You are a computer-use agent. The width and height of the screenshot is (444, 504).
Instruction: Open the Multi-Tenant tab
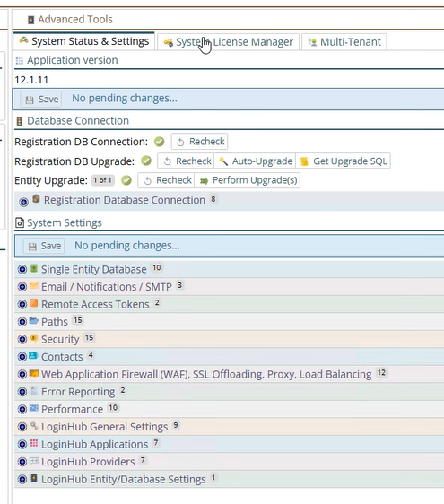tap(344, 42)
